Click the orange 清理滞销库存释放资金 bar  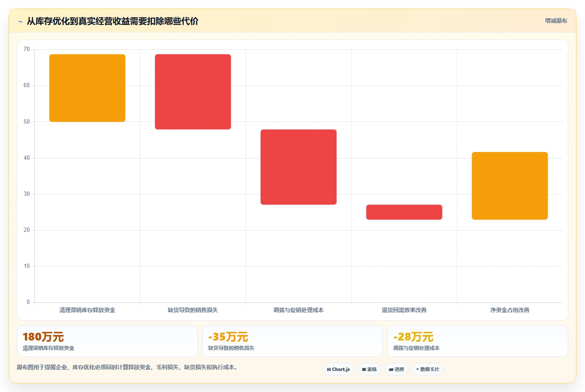point(87,88)
